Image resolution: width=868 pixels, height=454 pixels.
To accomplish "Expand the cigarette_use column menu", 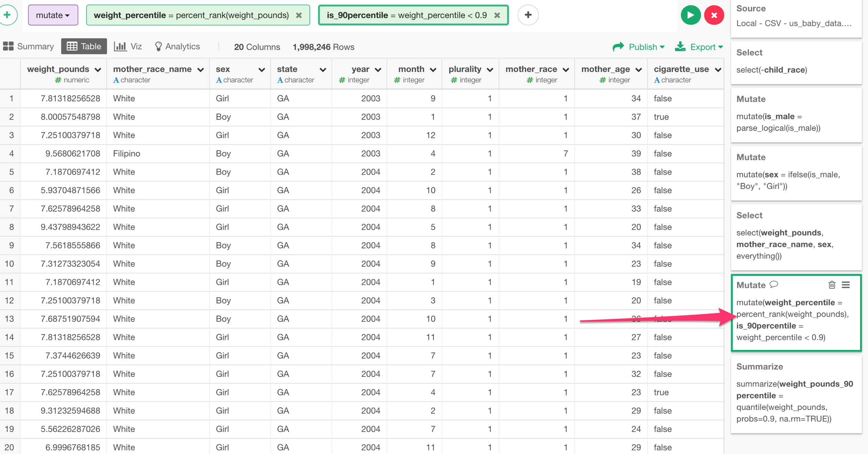I will (718, 70).
